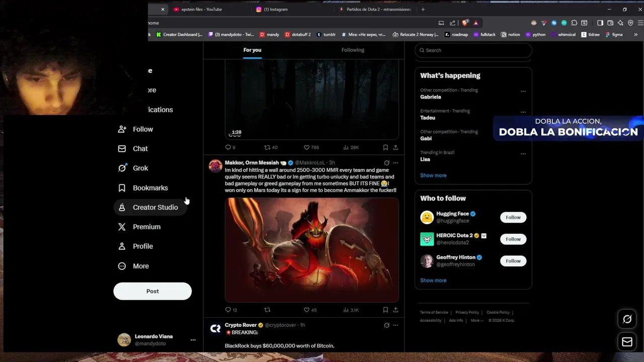
Task: Show more Who to follow suggestions
Action: [433, 281]
